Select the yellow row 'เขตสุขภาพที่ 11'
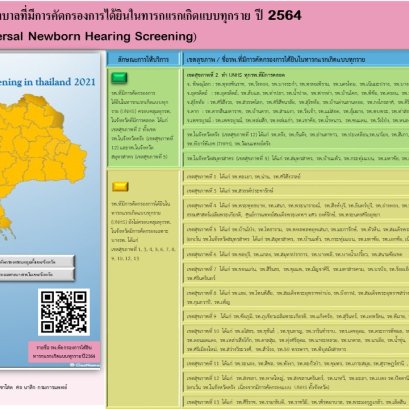This screenshot has width=409, height=409. coord(296,363)
